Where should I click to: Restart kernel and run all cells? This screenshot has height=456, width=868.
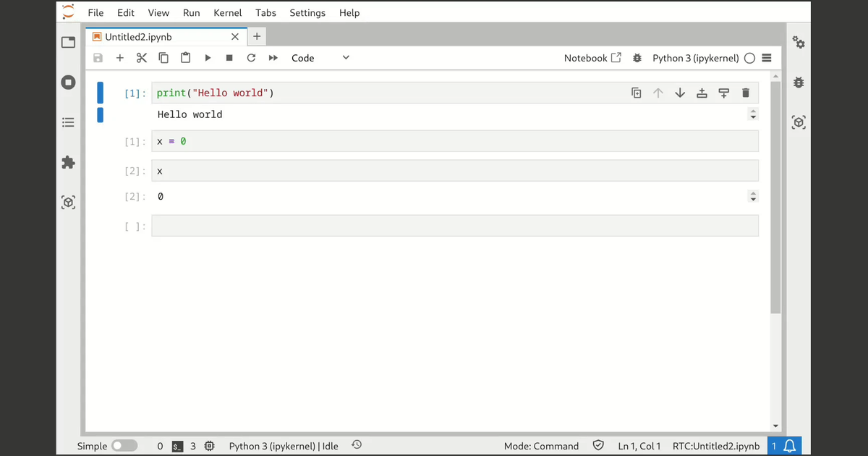273,58
